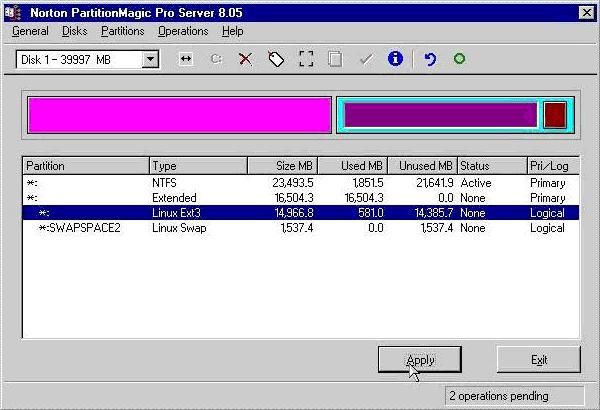Click the Format partition bracket icon

306,59
